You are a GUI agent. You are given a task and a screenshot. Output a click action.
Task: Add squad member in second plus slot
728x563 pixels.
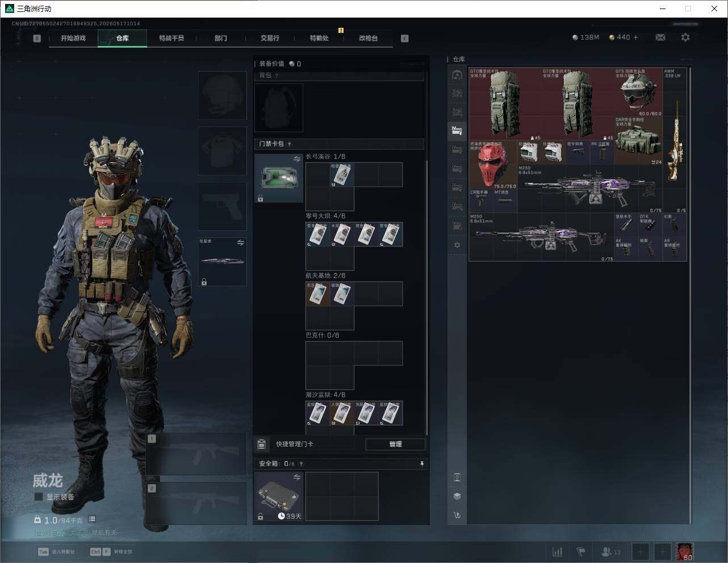pos(662,552)
